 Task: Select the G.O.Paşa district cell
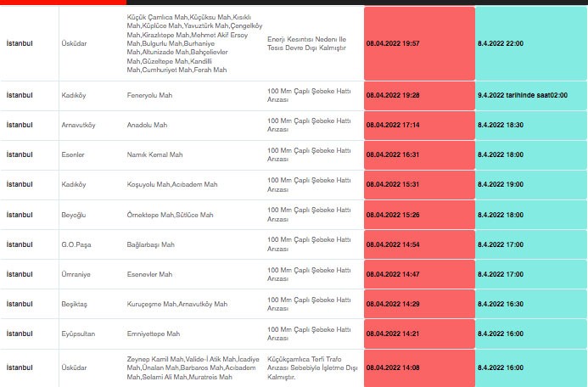pyautogui.click(x=76, y=244)
